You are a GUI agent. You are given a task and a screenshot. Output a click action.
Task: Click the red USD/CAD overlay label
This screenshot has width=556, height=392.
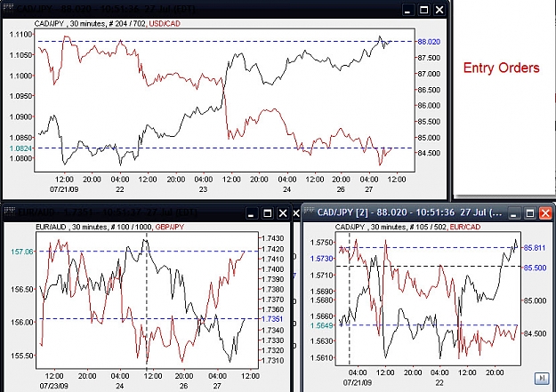165,24
